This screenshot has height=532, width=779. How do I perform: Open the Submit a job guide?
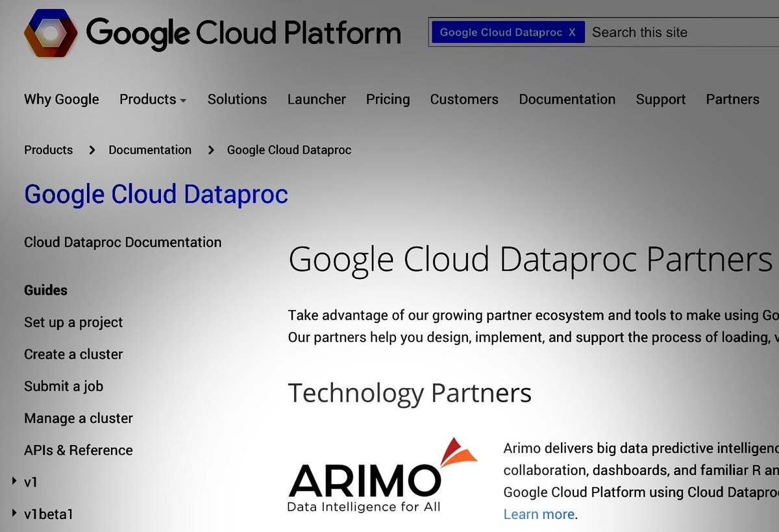tap(64, 386)
